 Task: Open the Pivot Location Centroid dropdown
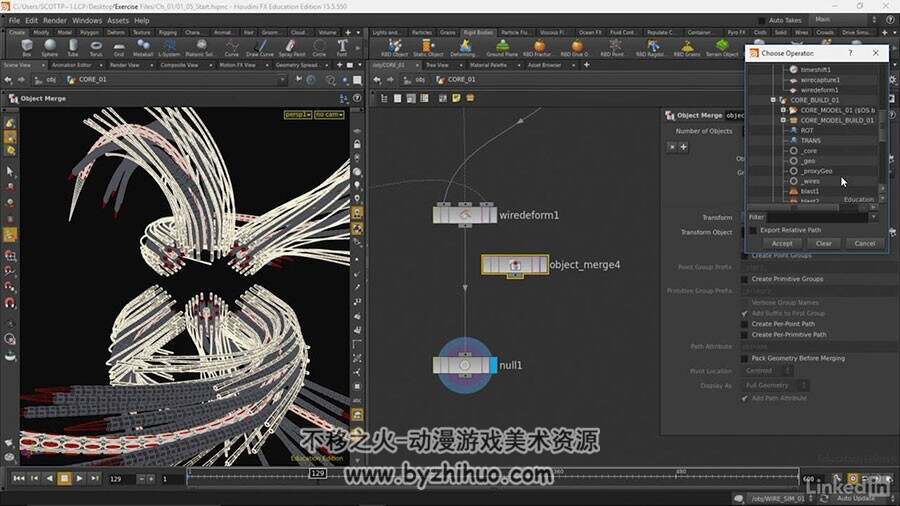[768, 371]
